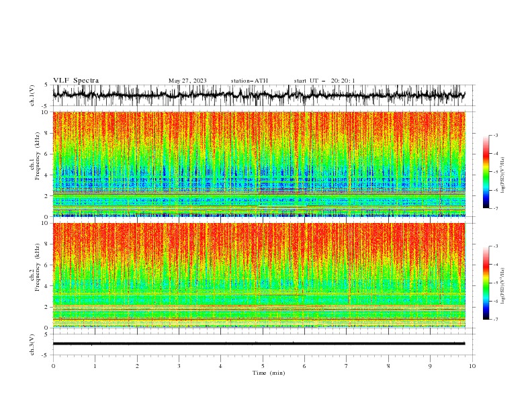Click inside the ch.2 spectrogram panel
The image size is (532, 411).
[x=259, y=275]
